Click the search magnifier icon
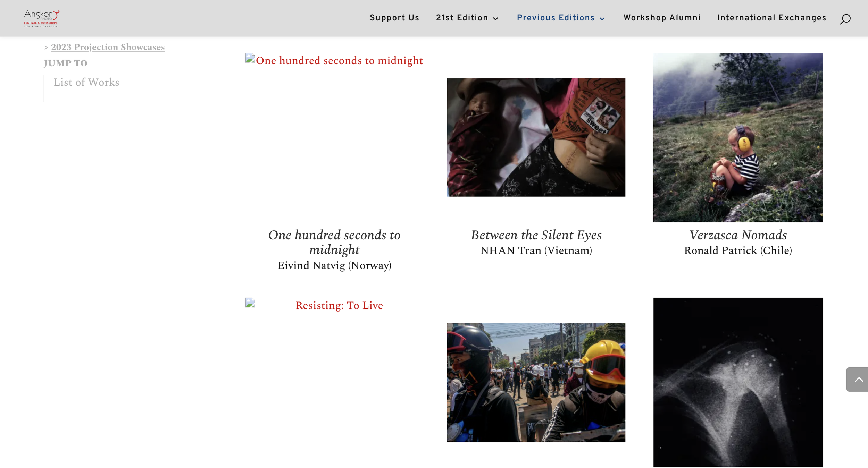 coord(845,19)
